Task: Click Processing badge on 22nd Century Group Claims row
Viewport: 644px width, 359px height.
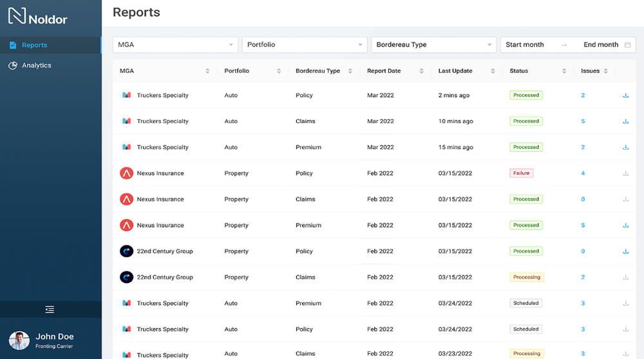Action: (527, 277)
